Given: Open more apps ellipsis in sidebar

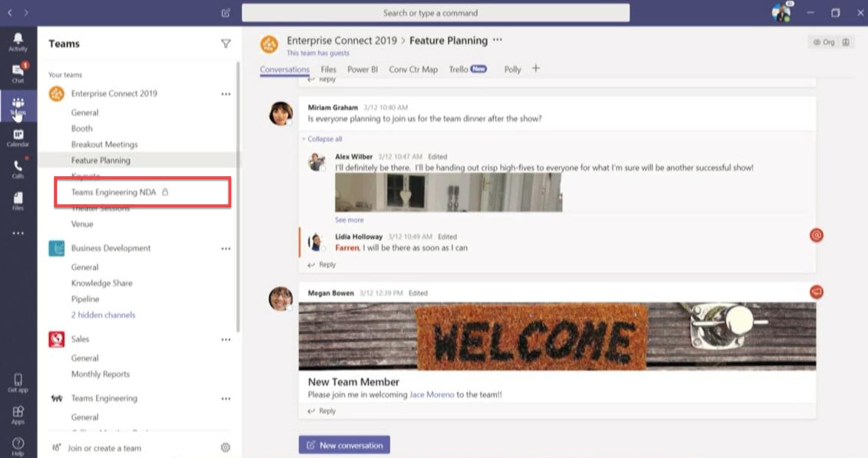Looking at the screenshot, I should click(x=18, y=233).
